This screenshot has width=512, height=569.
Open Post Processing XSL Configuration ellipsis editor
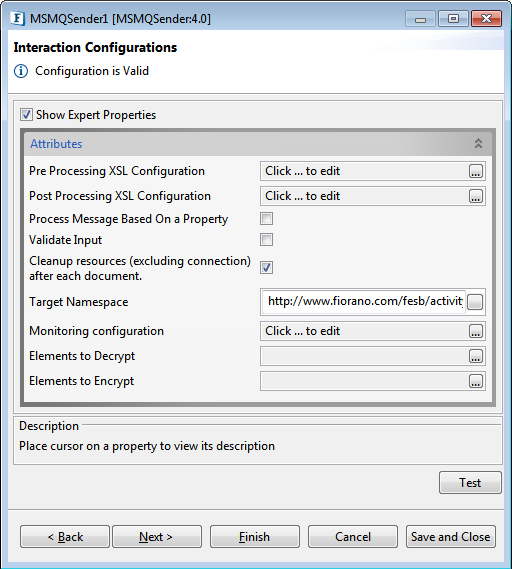476,196
